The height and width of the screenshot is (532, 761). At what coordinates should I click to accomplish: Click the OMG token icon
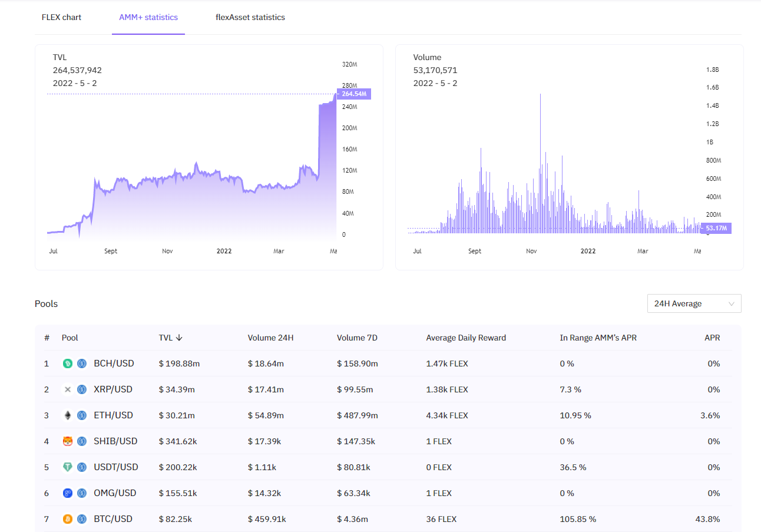(68, 493)
